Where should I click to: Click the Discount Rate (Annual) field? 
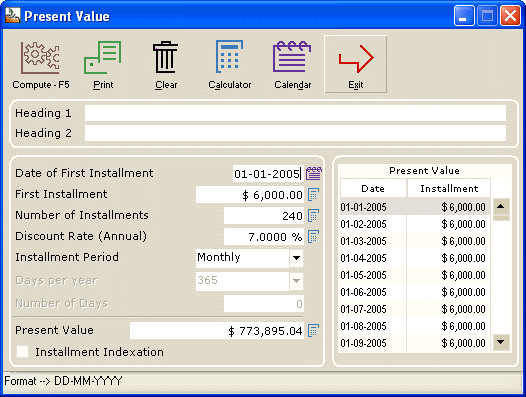click(x=264, y=237)
